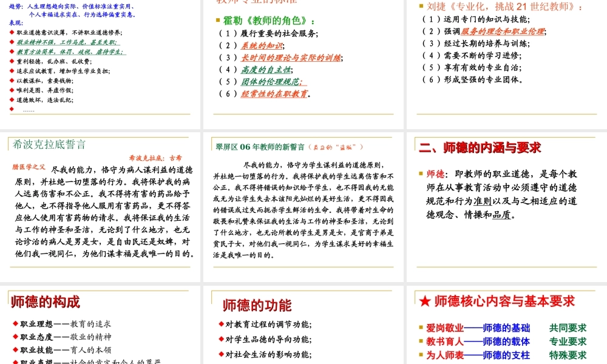The image size is (607, 364).
Task: Click the line 经过长期的培养与训练
Action: point(476,43)
